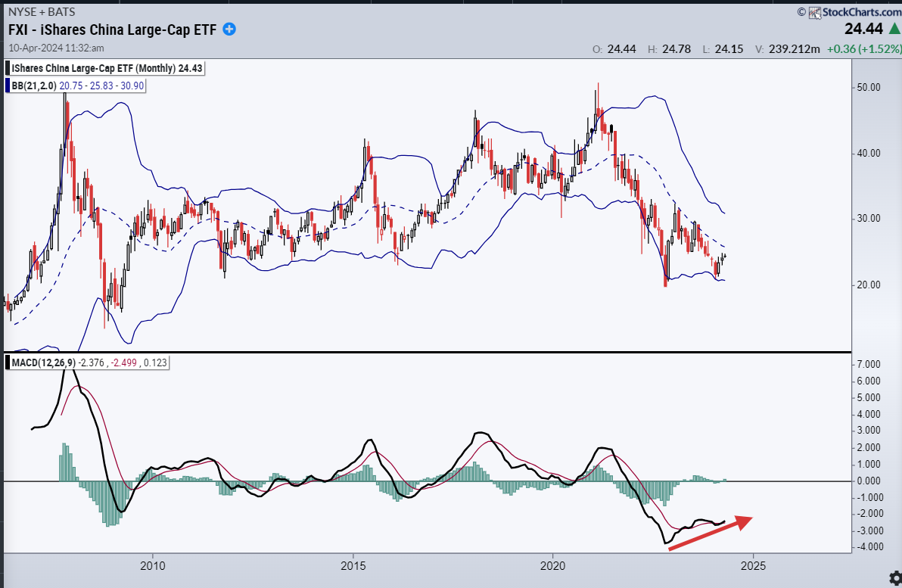Click the green up-arrow price indicator
The width and height of the screenshot is (902, 588).
[895, 29]
